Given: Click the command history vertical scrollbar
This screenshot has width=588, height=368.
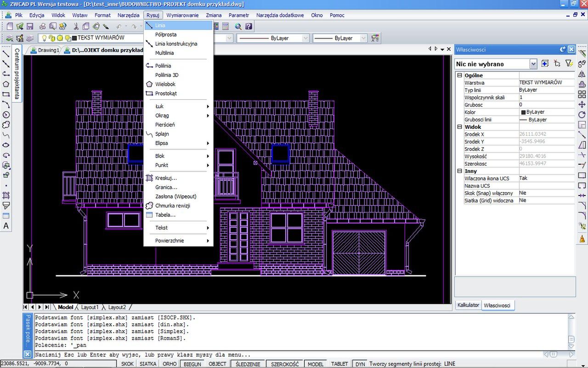Looking at the screenshot, I should 571,331.
